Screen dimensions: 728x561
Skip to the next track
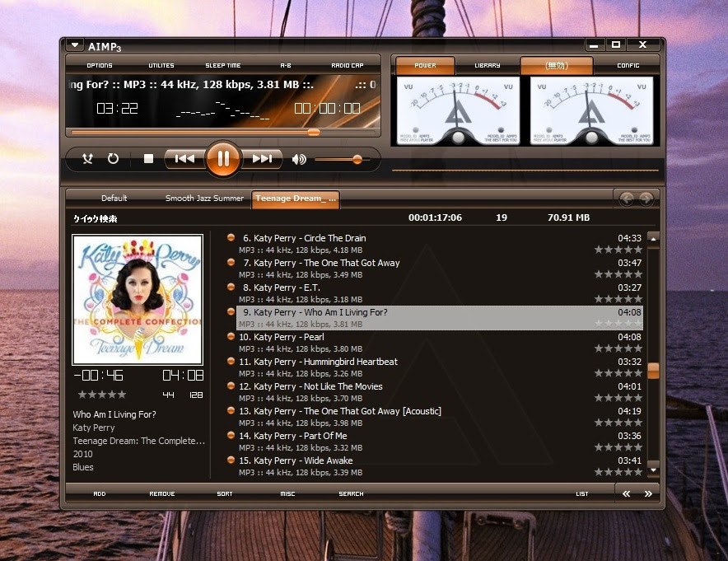point(263,159)
